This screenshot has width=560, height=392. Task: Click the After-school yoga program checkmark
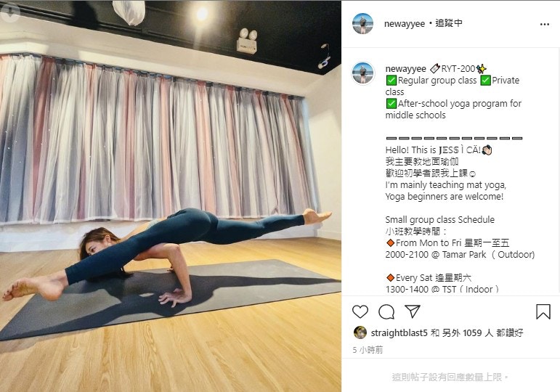(x=391, y=104)
